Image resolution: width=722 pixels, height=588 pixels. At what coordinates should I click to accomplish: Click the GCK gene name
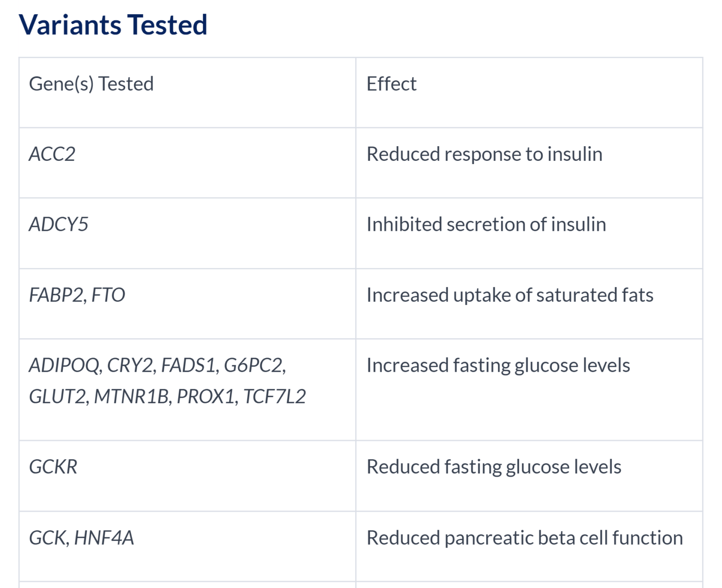tap(48, 538)
